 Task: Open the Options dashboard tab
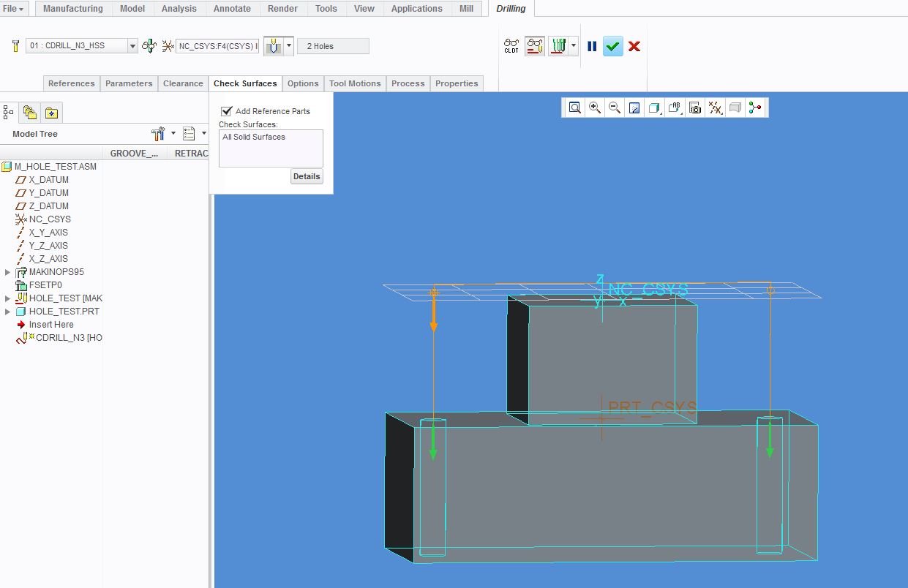coord(303,83)
